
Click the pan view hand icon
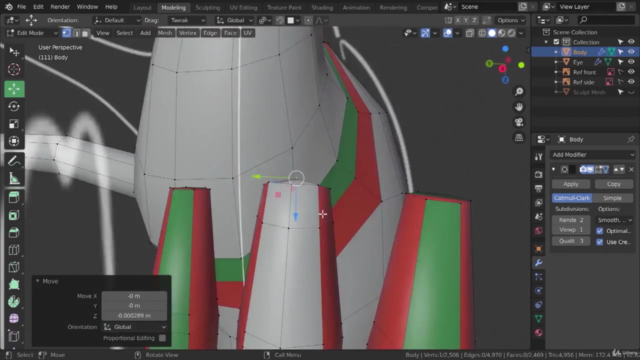[x=519, y=107]
